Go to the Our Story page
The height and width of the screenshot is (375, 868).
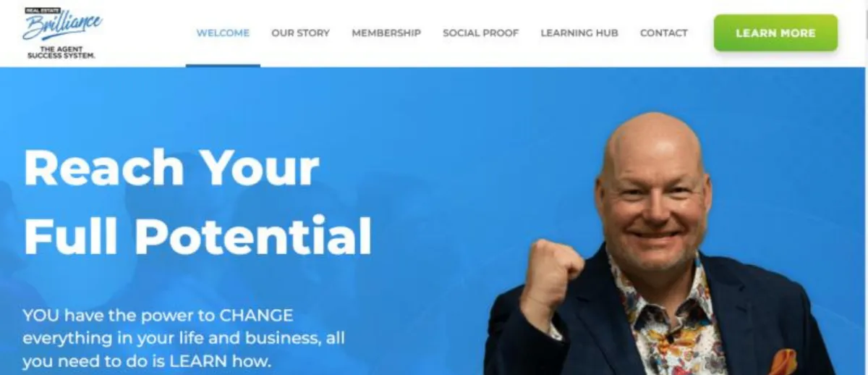pyautogui.click(x=300, y=33)
